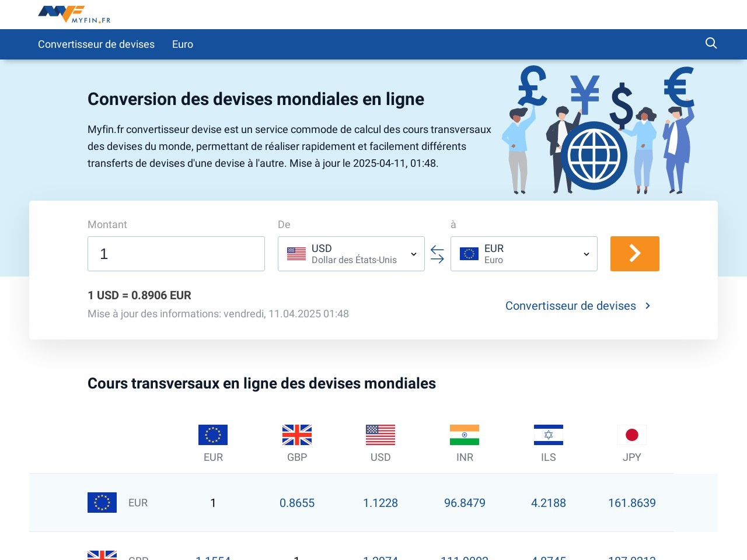Focus the Montant amount input field
Viewport: 747px width, 560px height.
coord(176,254)
